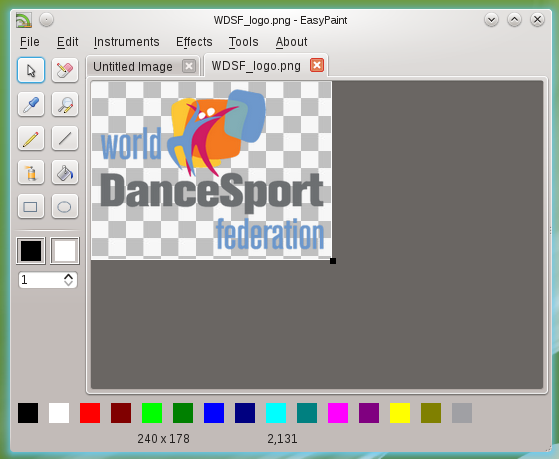Pick the navy palette swatch

[245, 413]
